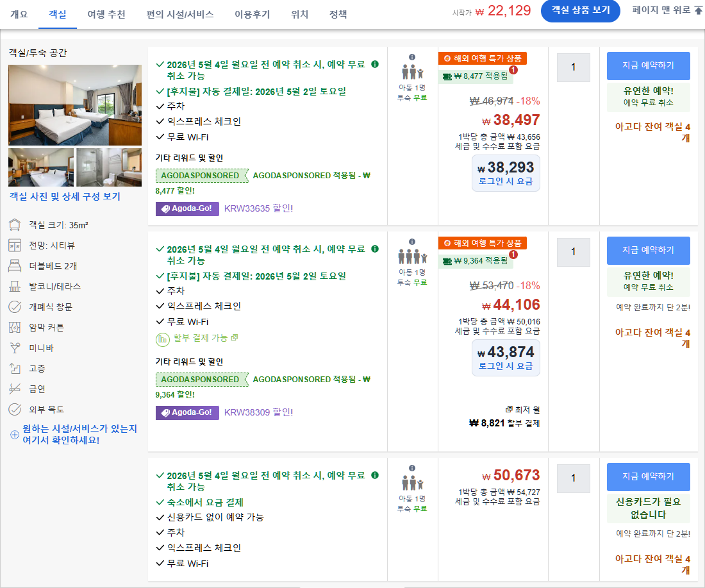Open 객실 사진 및 상세 구성 보기 link

coord(65,197)
